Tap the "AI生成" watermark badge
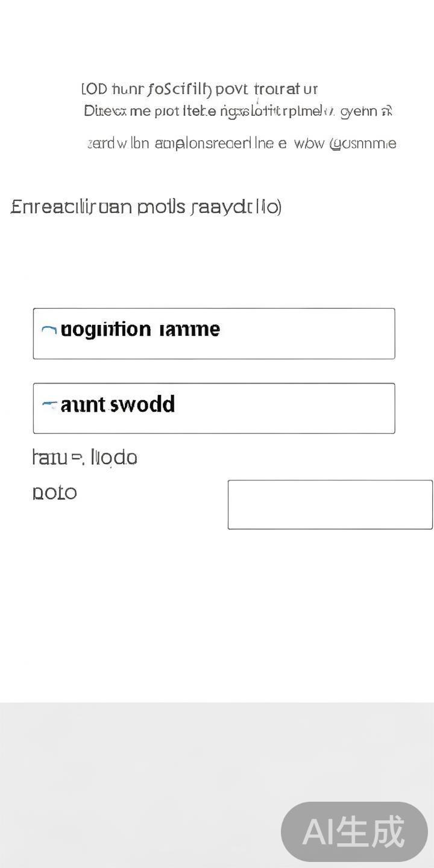 [354, 832]
